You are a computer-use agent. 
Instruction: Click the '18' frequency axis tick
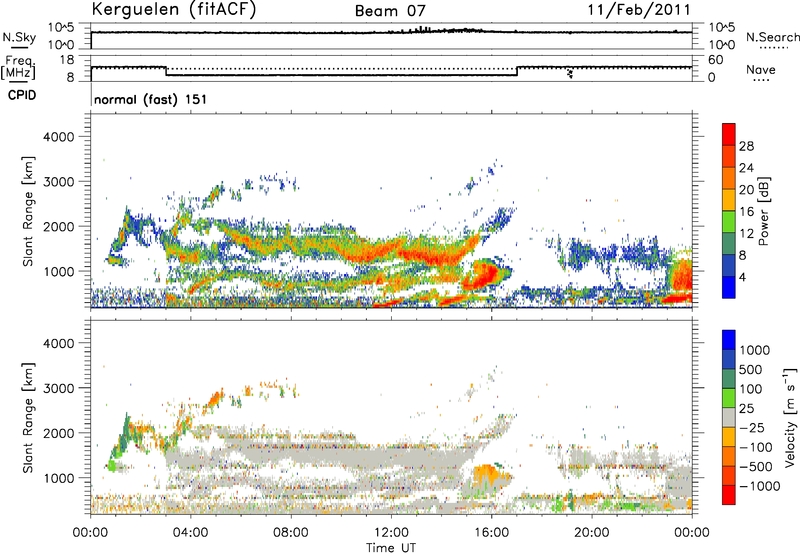(x=67, y=60)
